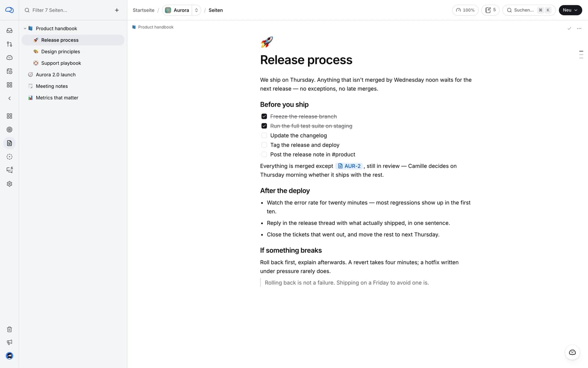Screen dimensions: 588x368
Task: Click the grid icon just above target icon
Action: pyautogui.click(x=10, y=116)
